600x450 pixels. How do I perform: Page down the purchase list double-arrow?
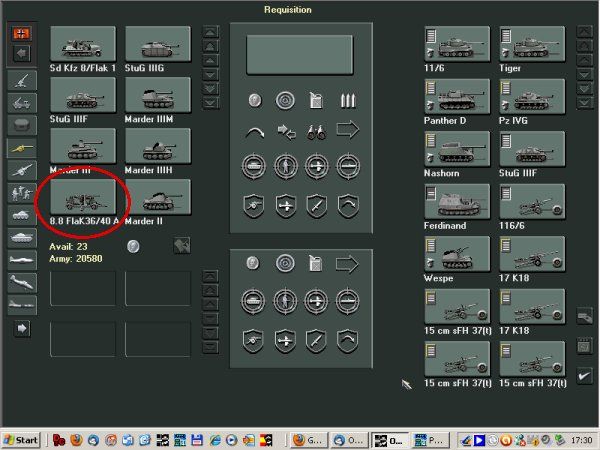(x=210, y=89)
